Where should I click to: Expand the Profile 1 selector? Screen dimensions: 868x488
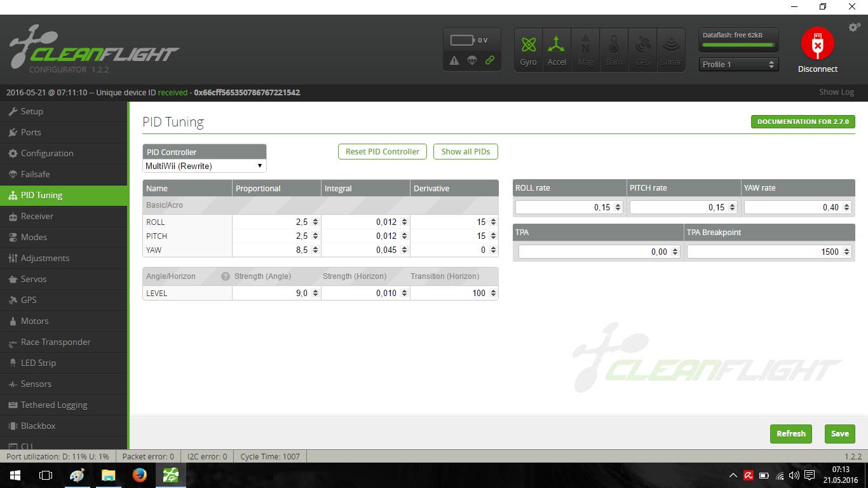[x=738, y=64]
